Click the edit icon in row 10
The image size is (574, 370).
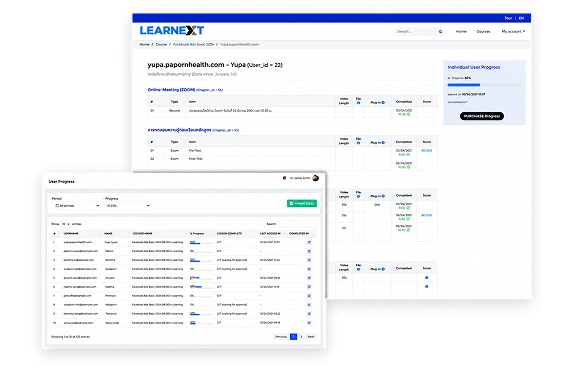tap(309, 323)
